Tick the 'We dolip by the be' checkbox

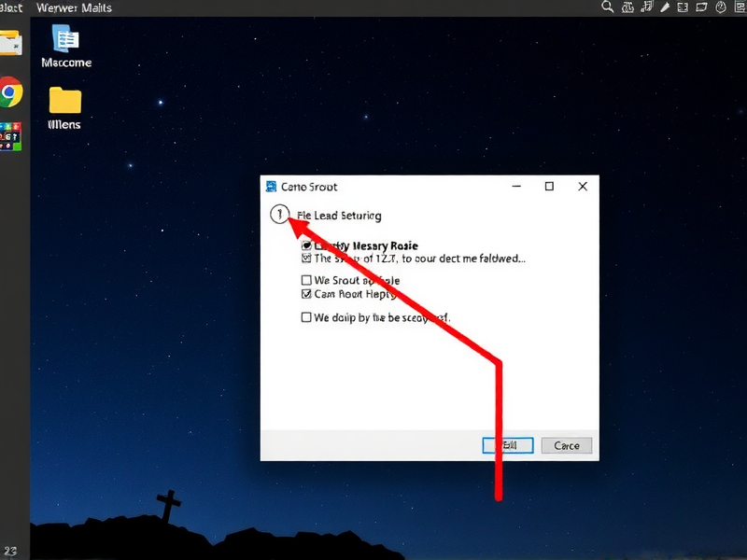(306, 317)
